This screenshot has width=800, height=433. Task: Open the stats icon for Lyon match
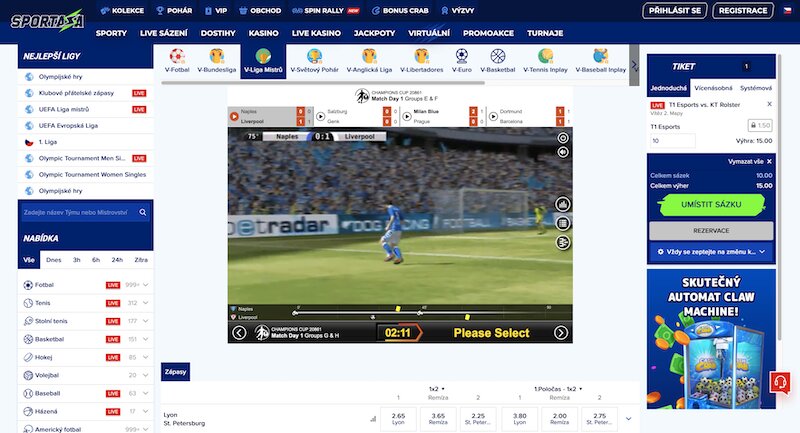pyautogui.click(x=373, y=419)
